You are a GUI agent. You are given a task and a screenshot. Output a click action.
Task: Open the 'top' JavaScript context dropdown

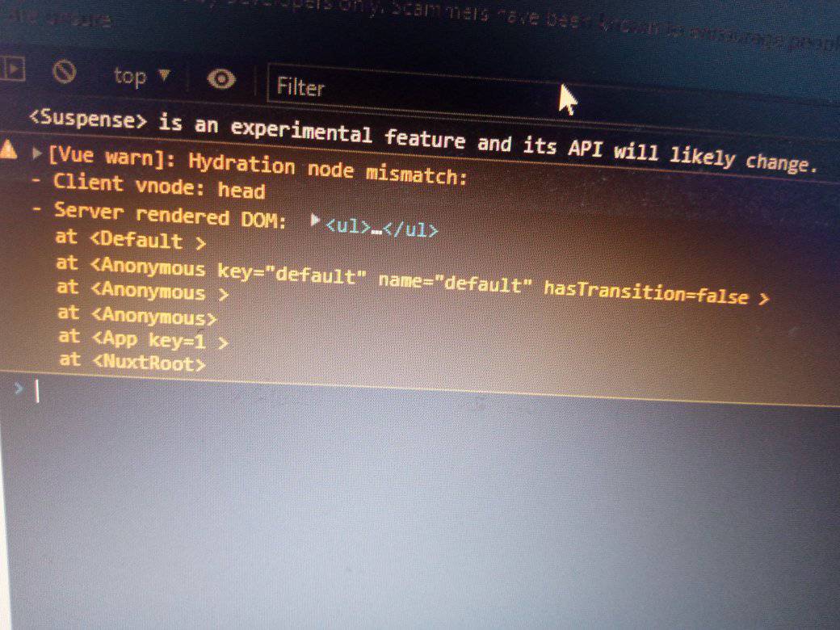pos(141,76)
